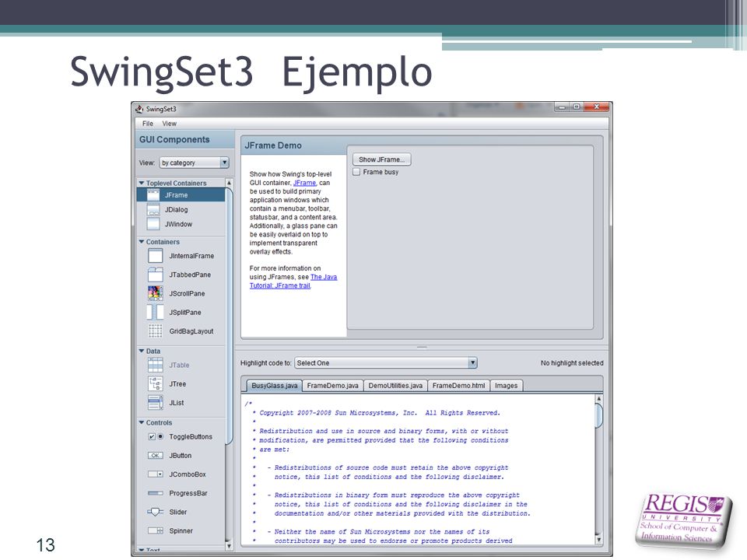Collapse the Toplevel Containers section
The image size is (747, 560).
142,183
